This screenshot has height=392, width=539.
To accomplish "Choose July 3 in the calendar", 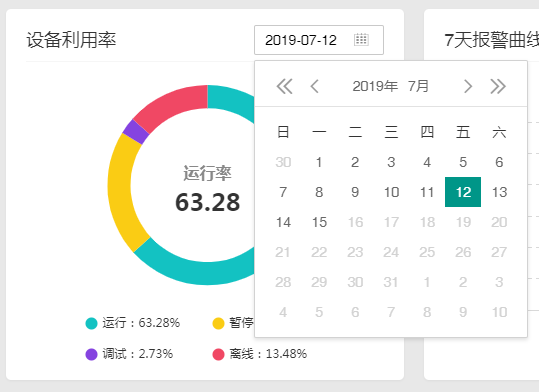I will click(391, 162).
